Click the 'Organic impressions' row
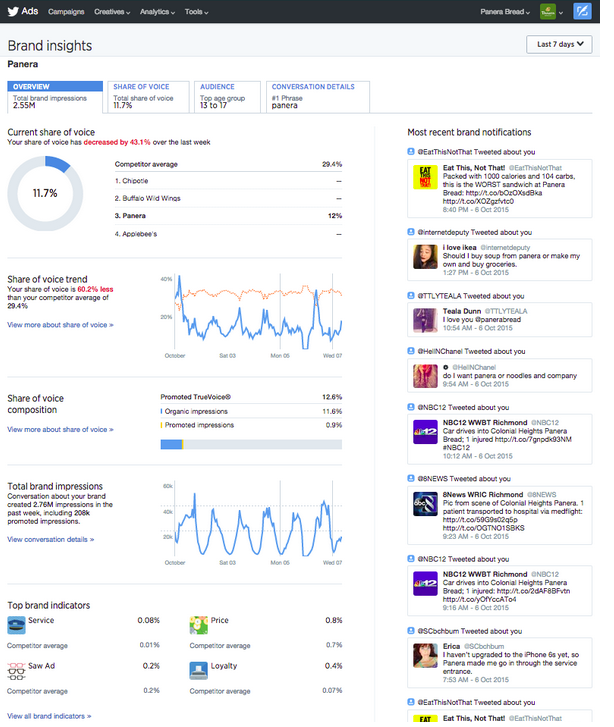The width and height of the screenshot is (614, 727). 251,411
